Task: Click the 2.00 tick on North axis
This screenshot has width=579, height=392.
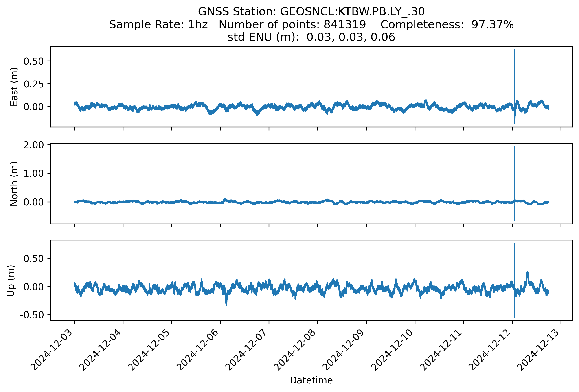Action: coord(34,145)
